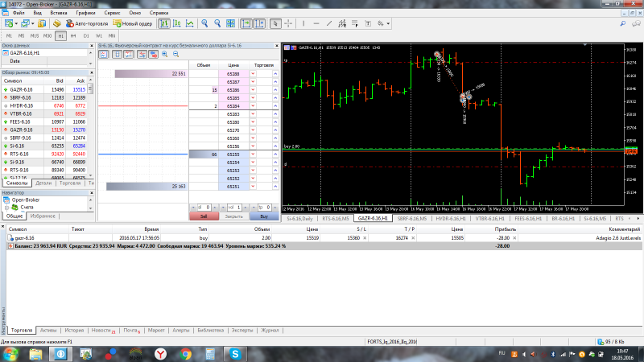Select the crosshair tool

[x=288, y=24]
